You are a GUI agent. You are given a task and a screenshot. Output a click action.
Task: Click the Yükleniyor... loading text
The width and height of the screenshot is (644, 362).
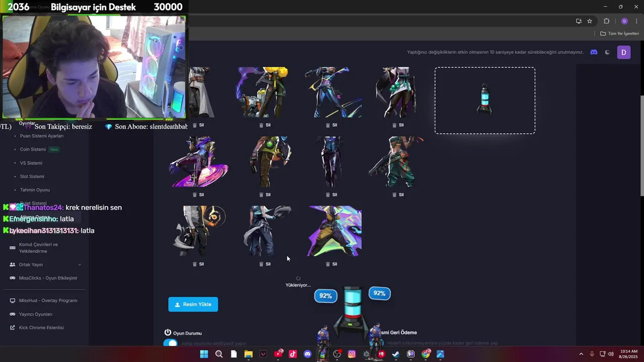click(x=298, y=285)
